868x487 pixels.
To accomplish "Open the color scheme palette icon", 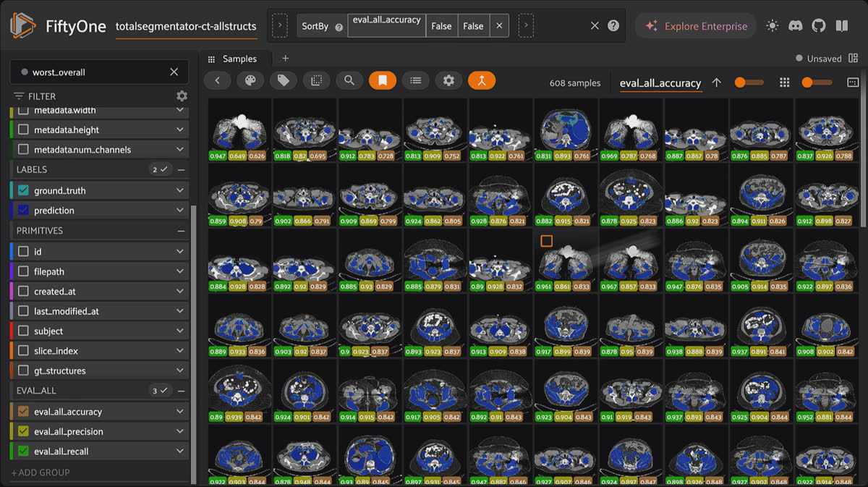I will point(250,81).
